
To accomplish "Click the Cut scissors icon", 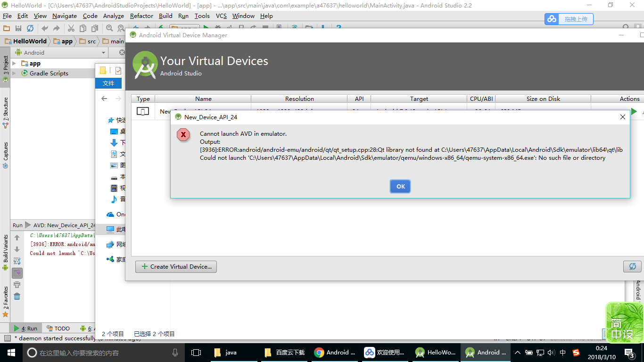I will coord(71,29).
